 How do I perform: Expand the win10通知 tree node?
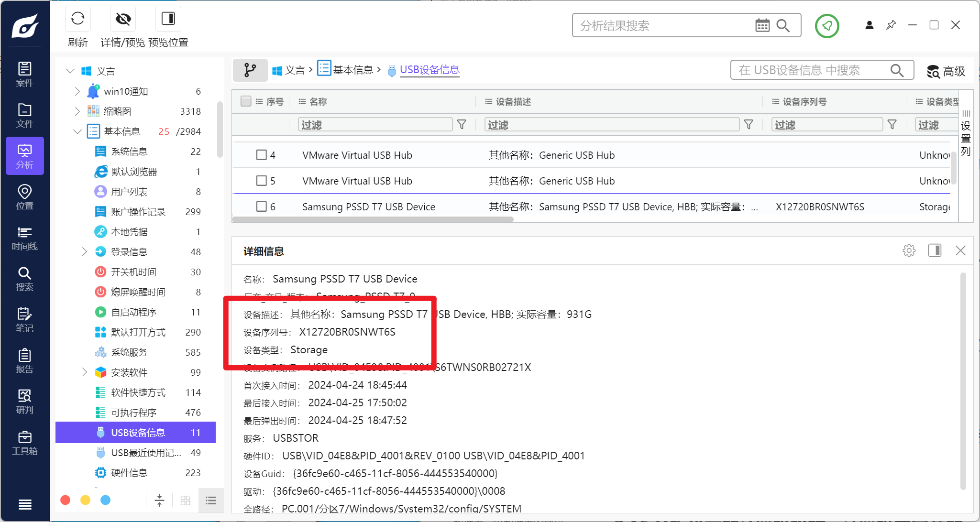click(x=77, y=91)
